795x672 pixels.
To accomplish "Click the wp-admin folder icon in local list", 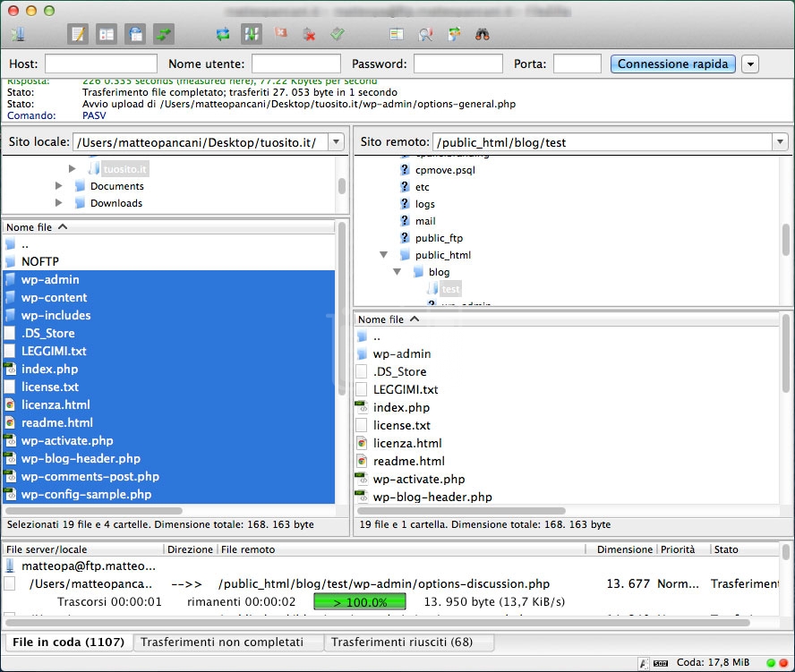I will pyautogui.click(x=10, y=279).
